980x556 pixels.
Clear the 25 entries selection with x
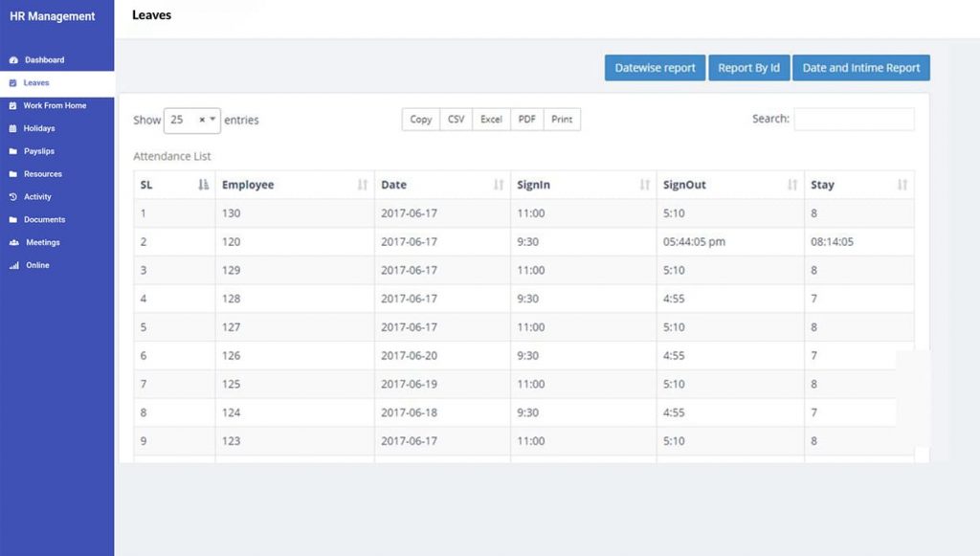pos(202,120)
